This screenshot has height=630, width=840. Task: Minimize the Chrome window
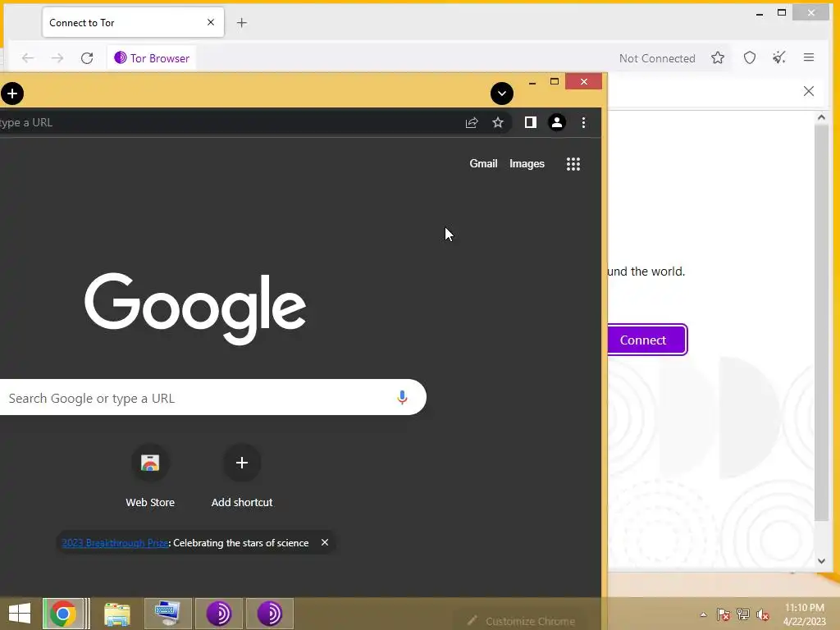[x=532, y=82]
